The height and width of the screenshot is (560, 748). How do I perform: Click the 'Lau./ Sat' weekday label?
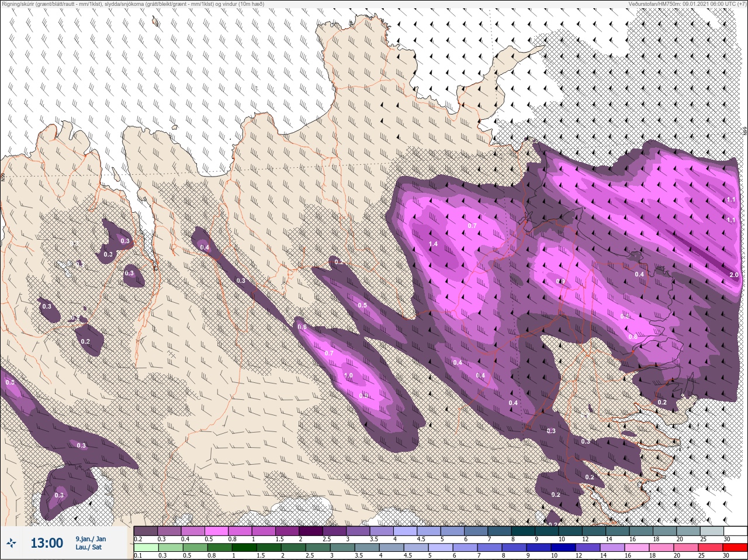point(88,548)
